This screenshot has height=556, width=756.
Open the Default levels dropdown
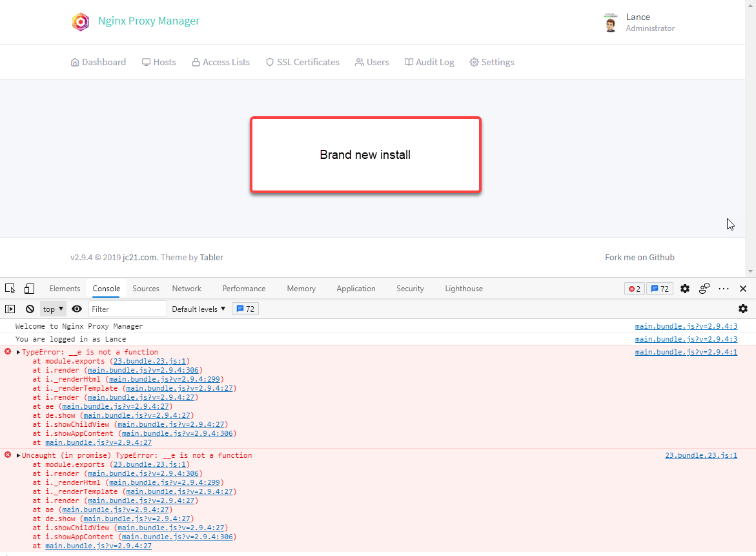pyautogui.click(x=199, y=309)
